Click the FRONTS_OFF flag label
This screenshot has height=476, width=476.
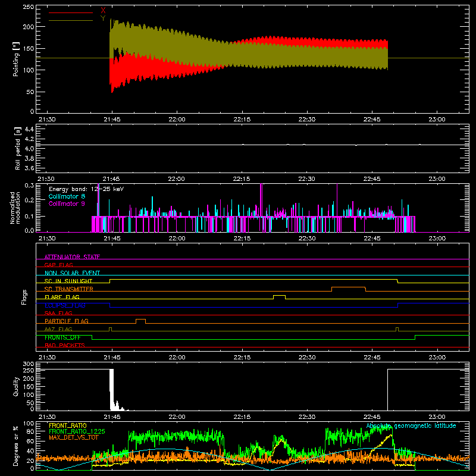[62, 337]
